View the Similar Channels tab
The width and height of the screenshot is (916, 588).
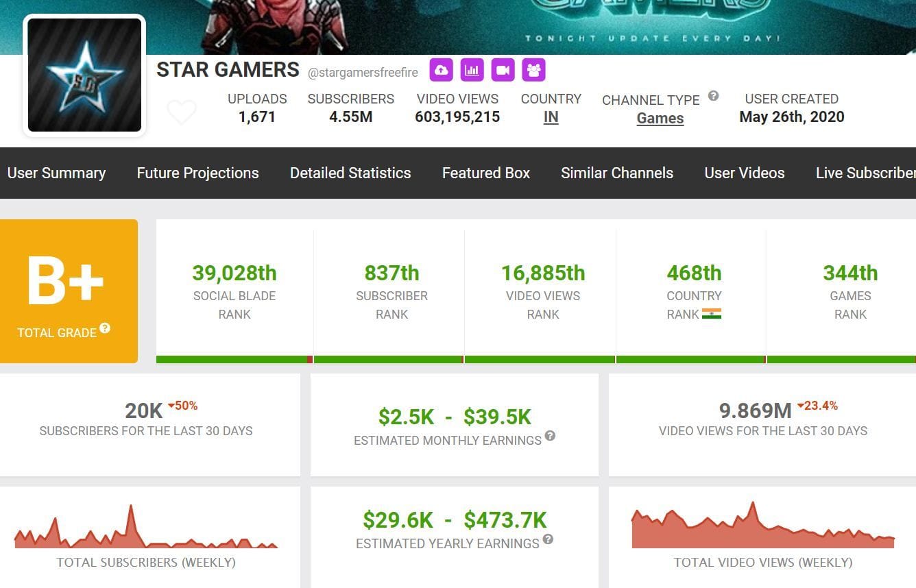[x=616, y=173]
